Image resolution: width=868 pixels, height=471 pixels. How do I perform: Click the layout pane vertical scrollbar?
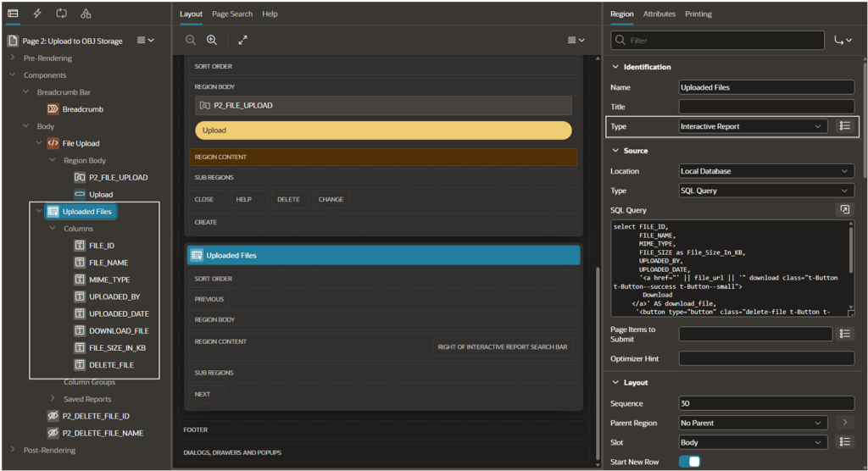(598, 363)
